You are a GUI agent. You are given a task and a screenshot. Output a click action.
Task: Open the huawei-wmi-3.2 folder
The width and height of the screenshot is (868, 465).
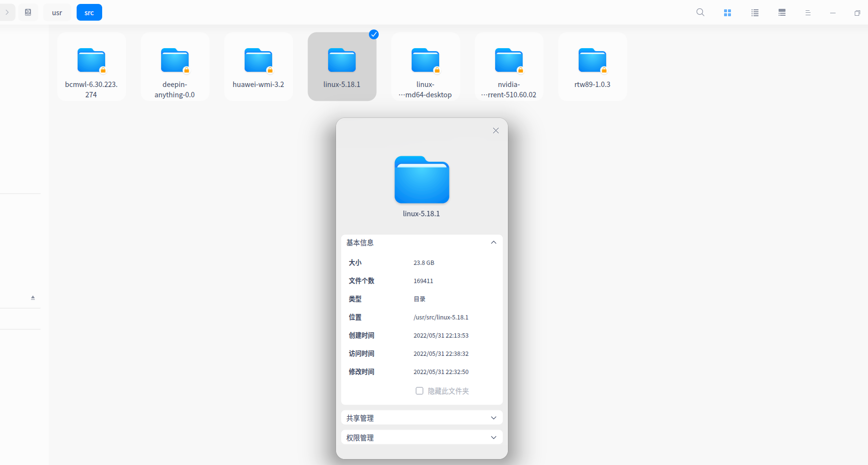pyautogui.click(x=258, y=66)
